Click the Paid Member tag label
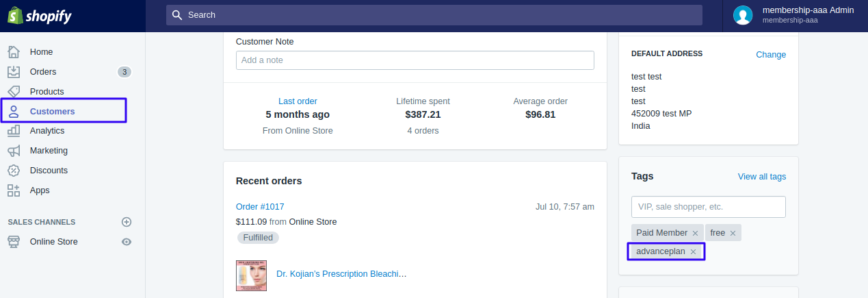This screenshot has height=298, width=868. click(x=661, y=233)
